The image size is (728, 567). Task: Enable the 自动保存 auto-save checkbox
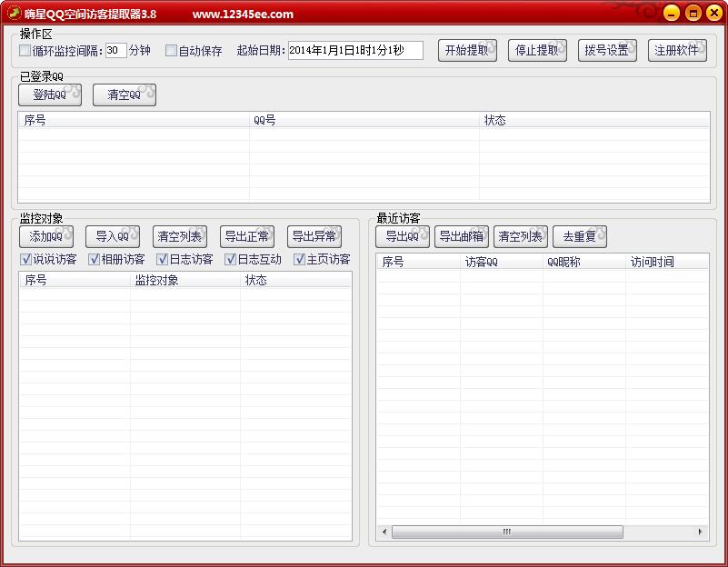(x=170, y=52)
